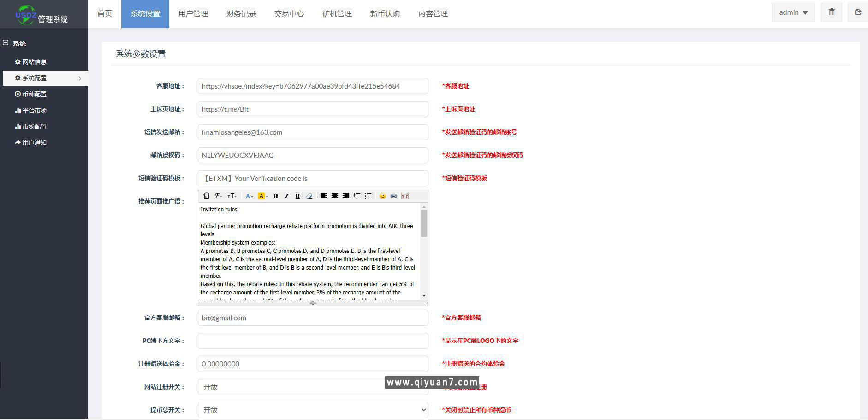Pick text highlight background color in editor
Image resolution: width=868 pixels, height=420 pixels.
click(262, 196)
